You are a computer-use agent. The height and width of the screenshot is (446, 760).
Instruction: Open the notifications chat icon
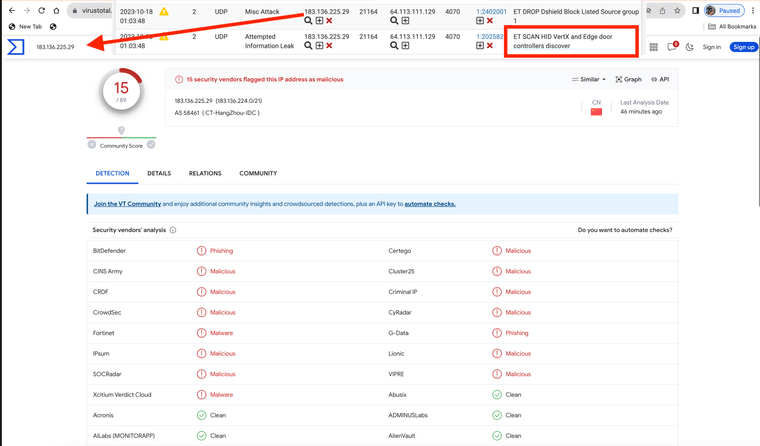pyautogui.click(x=672, y=47)
